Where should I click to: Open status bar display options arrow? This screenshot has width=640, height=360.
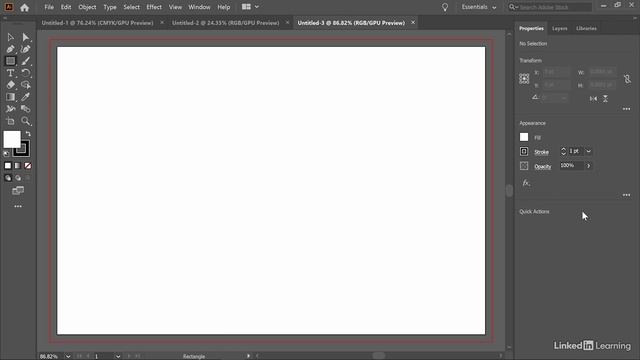[248, 356]
